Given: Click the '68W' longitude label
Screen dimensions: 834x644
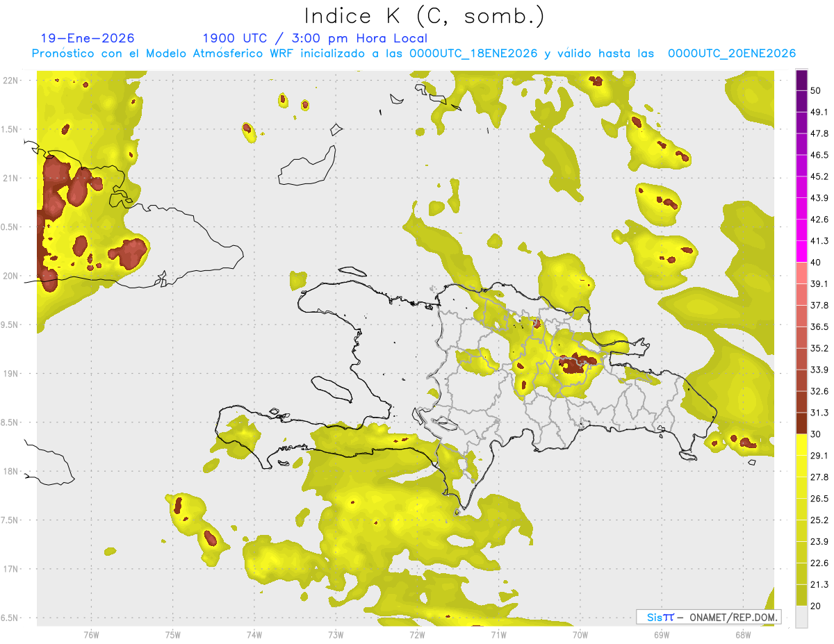Looking at the screenshot, I should (x=743, y=634).
